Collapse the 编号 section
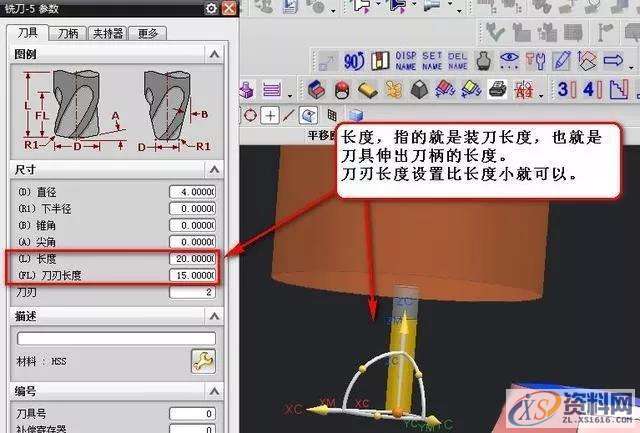This screenshot has height=433, width=640. pyautogui.click(x=210, y=390)
